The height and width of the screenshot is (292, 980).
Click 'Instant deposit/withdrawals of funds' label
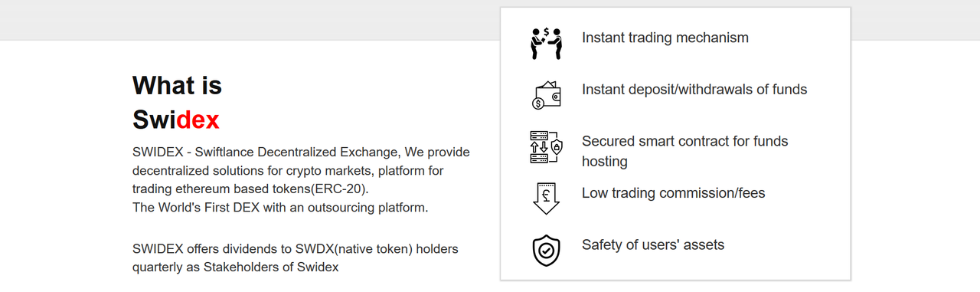click(x=694, y=90)
